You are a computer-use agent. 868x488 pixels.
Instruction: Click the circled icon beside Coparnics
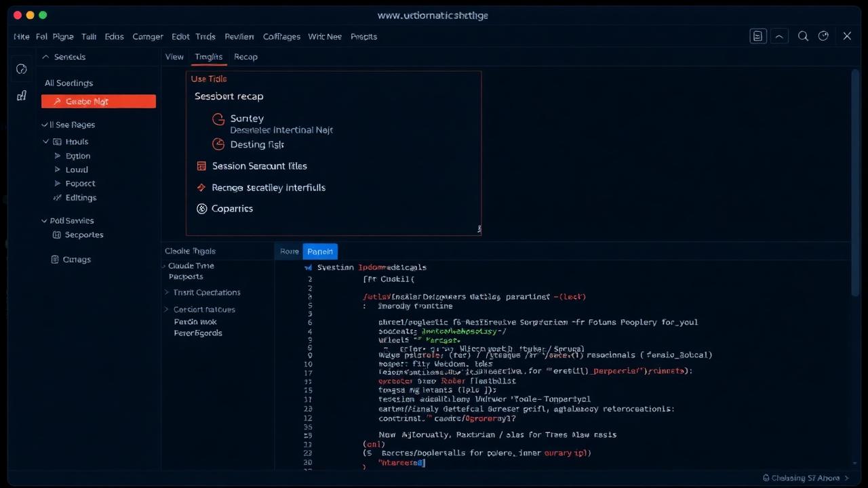pyautogui.click(x=201, y=209)
